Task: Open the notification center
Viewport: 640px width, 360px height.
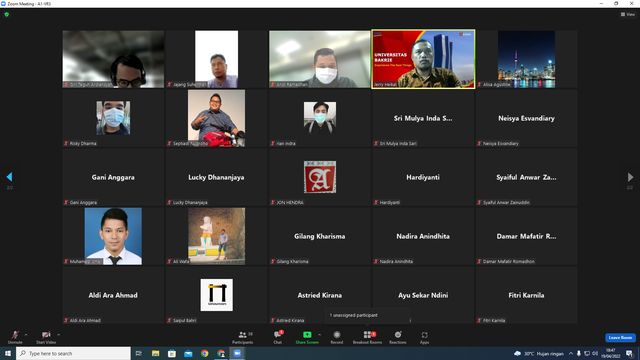Action: [630, 353]
